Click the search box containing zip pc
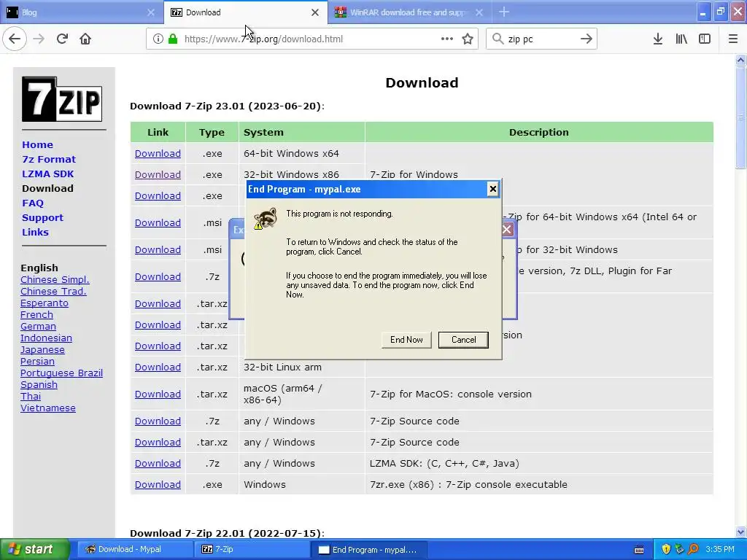 (542, 39)
